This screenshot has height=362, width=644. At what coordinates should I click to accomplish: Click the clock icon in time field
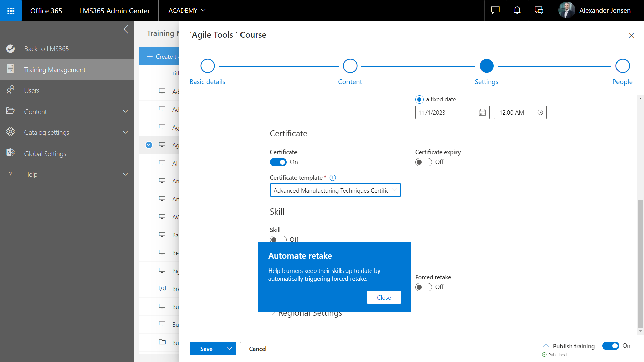pyautogui.click(x=540, y=113)
